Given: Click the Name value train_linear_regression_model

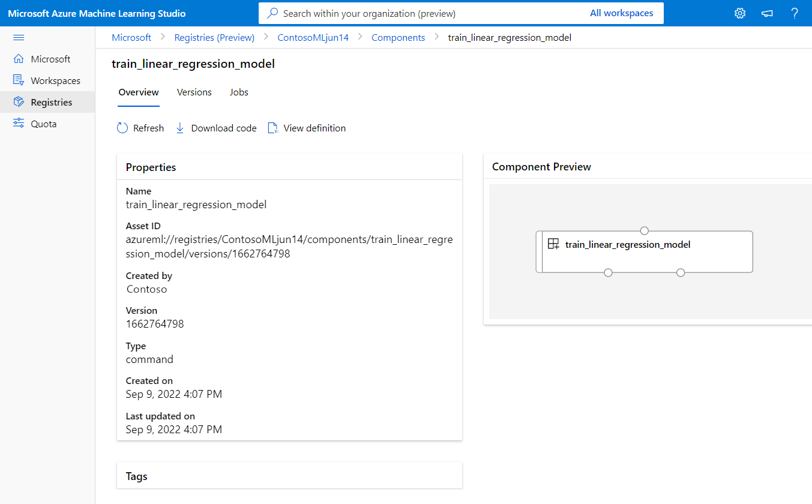Looking at the screenshot, I should point(196,205).
